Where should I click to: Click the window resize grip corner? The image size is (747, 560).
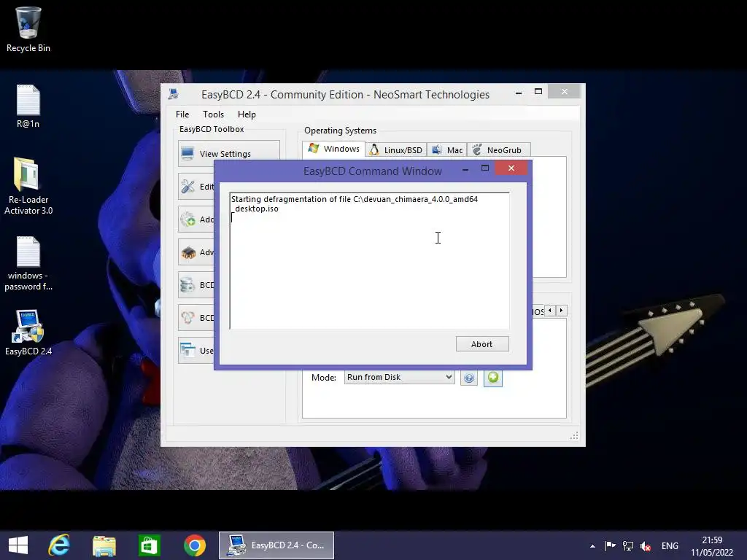(x=575, y=436)
